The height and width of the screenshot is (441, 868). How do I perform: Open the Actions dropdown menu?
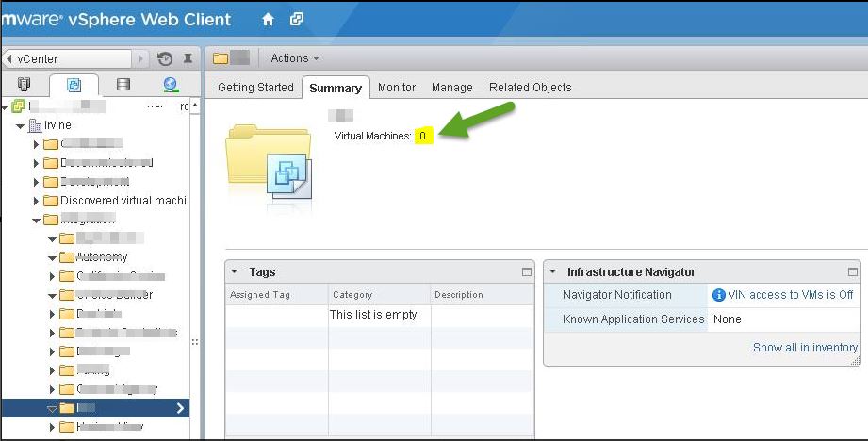pos(294,58)
